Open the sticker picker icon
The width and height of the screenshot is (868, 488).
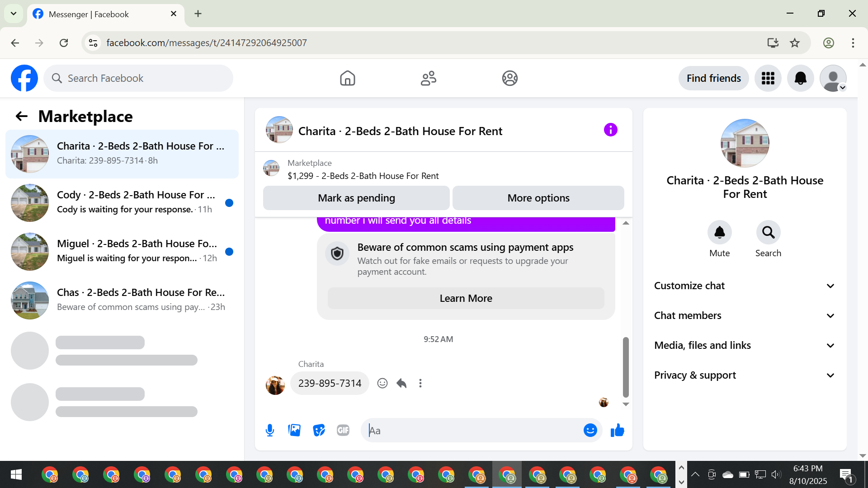pos(319,430)
